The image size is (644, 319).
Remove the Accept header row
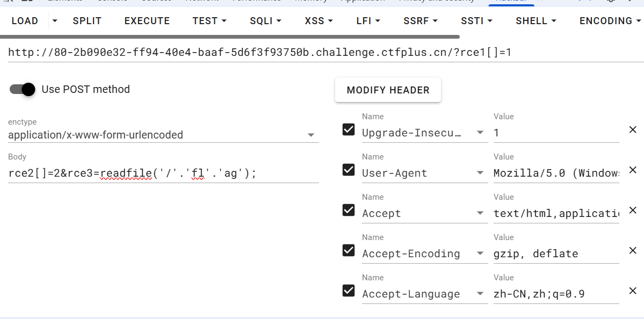point(632,210)
